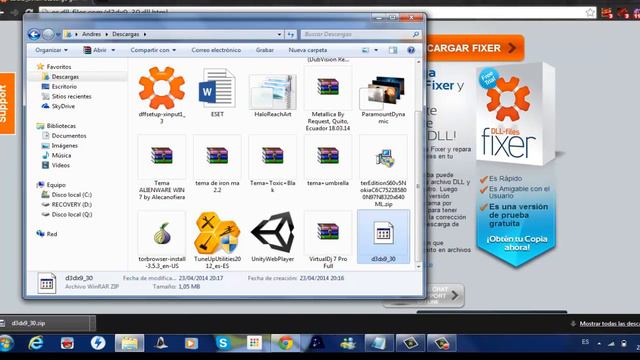Select Tema ALIENWARE WIN 7 archive
The width and height of the screenshot is (640, 360).
coord(162,167)
